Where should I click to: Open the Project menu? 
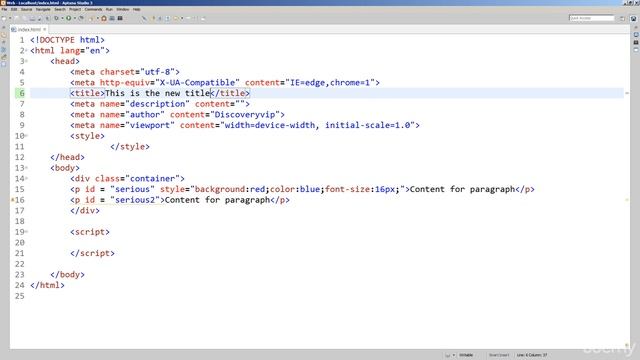pos(75,9)
